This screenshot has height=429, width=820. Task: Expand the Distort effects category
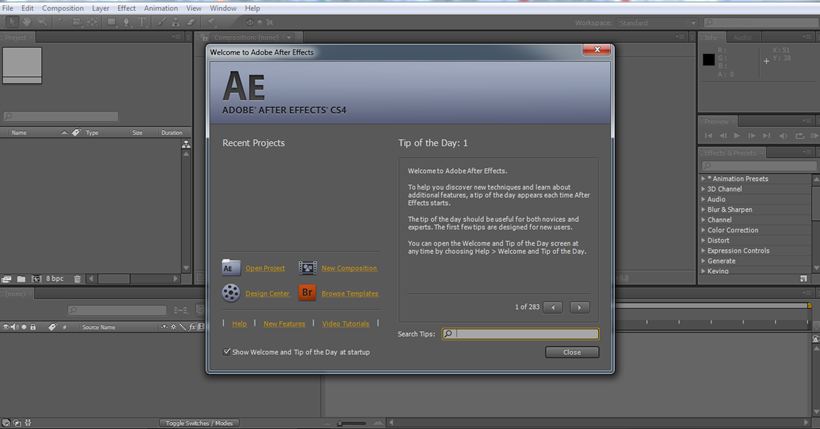(x=703, y=240)
